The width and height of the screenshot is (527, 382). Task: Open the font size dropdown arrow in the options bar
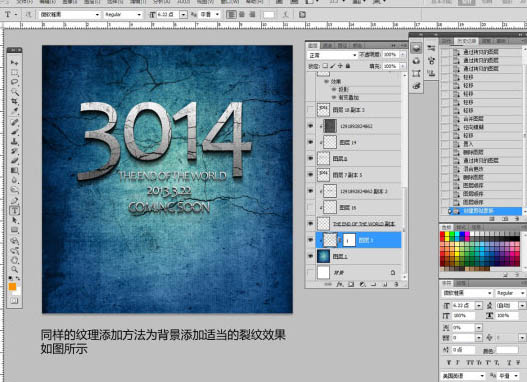(x=183, y=14)
